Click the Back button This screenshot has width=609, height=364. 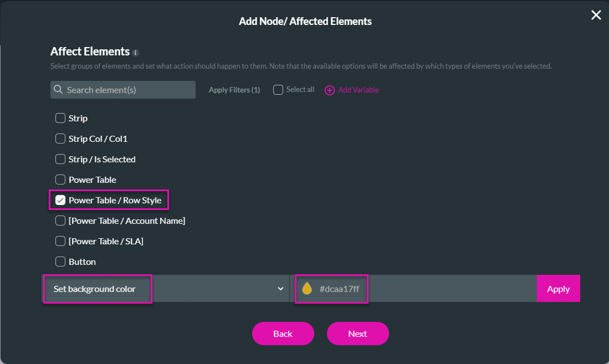click(x=283, y=334)
